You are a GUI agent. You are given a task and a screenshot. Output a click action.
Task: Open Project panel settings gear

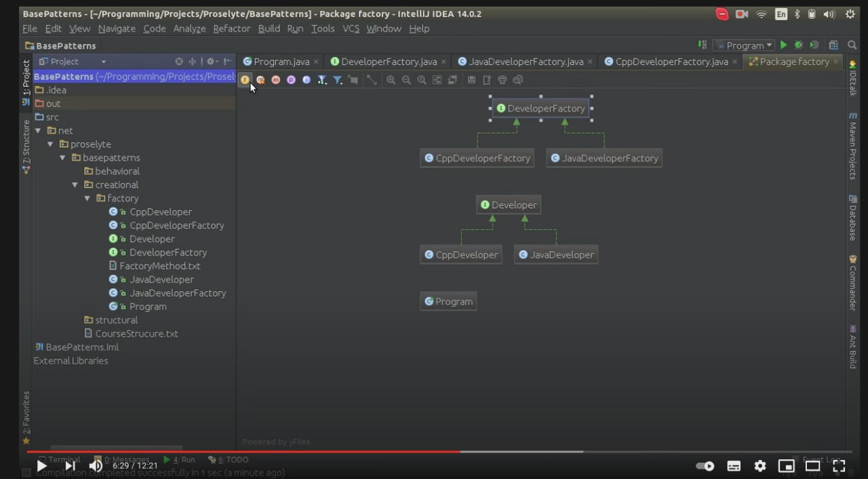click(x=211, y=62)
